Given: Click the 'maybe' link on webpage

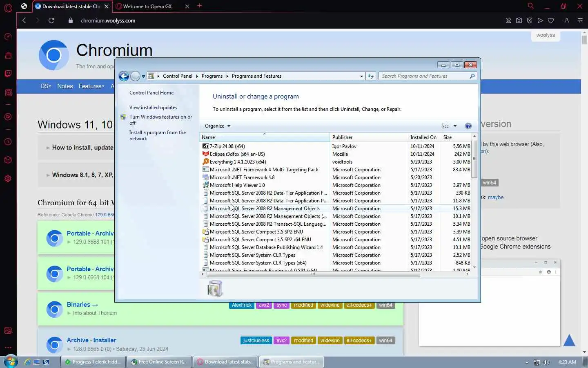Looking at the screenshot, I should tap(496, 197).
